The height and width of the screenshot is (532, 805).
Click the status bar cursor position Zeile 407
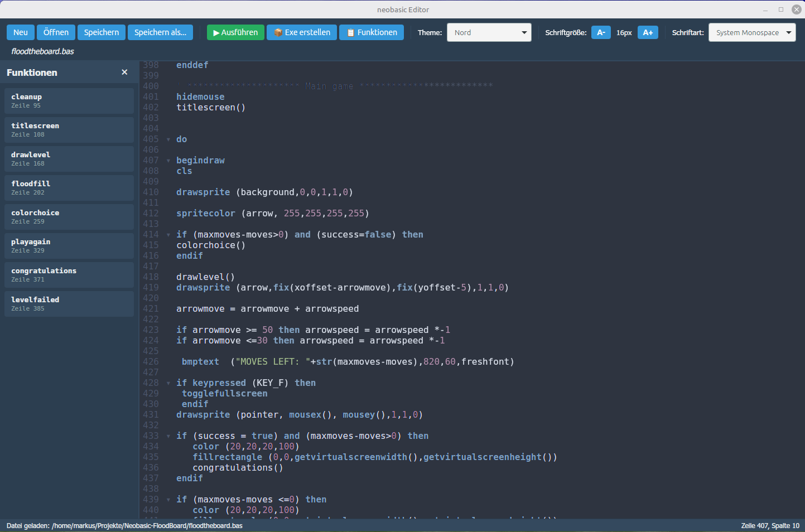pyautogui.click(x=770, y=525)
